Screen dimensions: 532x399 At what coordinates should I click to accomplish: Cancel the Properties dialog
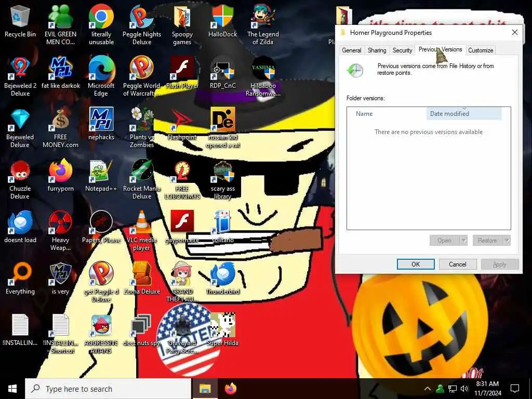click(458, 264)
